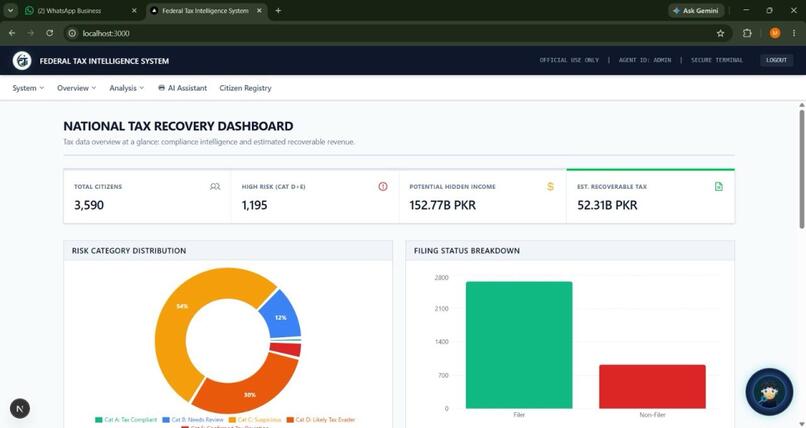The width and height of the screenshot is (806, 428).
Task: Expand the System menu
Action: coord(28,88)
